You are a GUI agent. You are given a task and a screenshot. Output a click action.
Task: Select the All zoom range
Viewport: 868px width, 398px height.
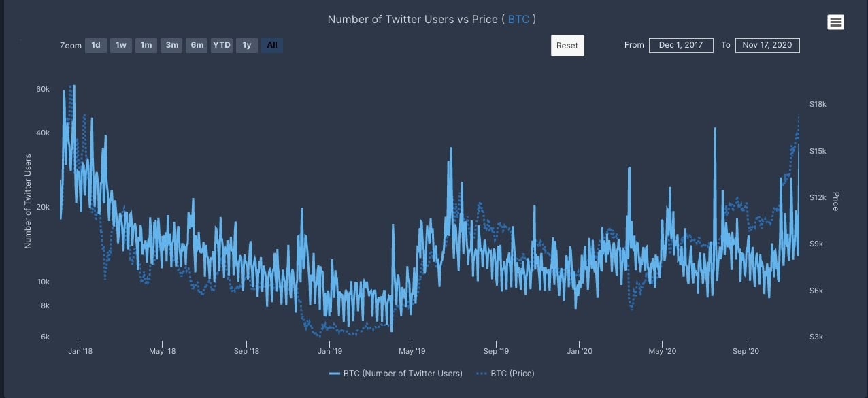coord(272,46)
